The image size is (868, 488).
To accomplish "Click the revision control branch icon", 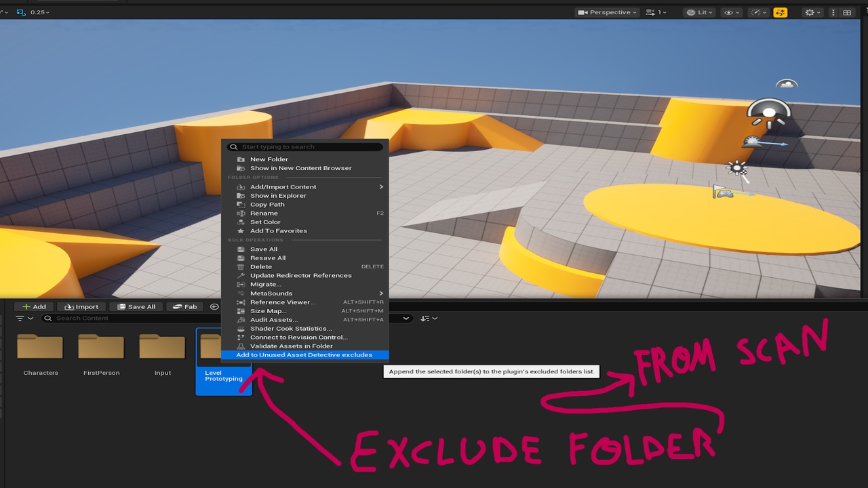I will (x=241, y=338).
